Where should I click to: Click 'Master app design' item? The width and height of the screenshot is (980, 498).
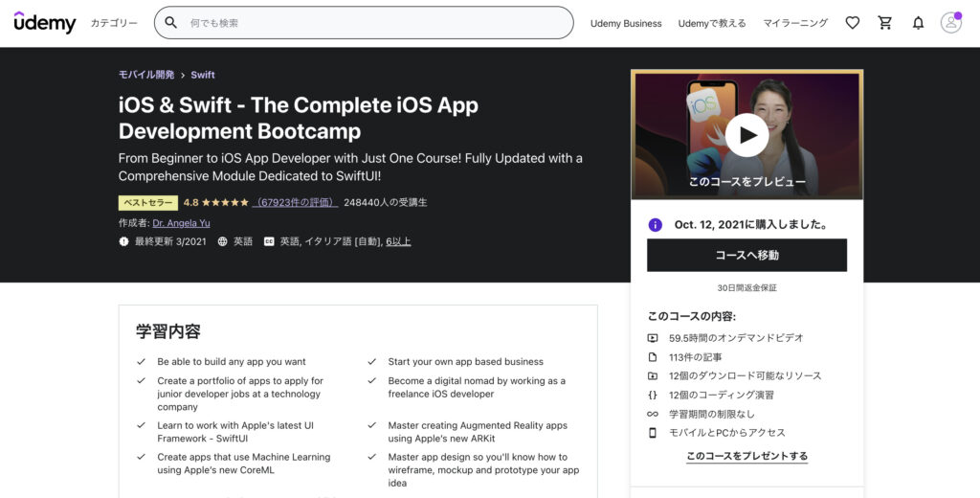483,470
